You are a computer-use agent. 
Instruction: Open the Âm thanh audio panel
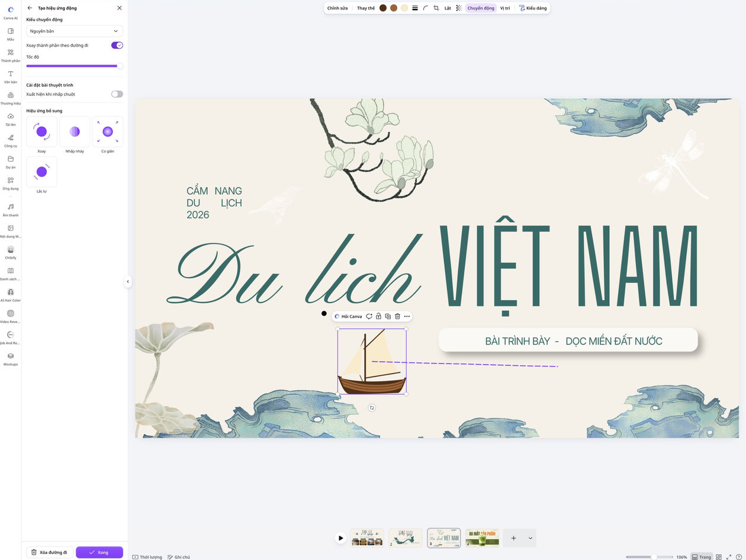[11, 210]
